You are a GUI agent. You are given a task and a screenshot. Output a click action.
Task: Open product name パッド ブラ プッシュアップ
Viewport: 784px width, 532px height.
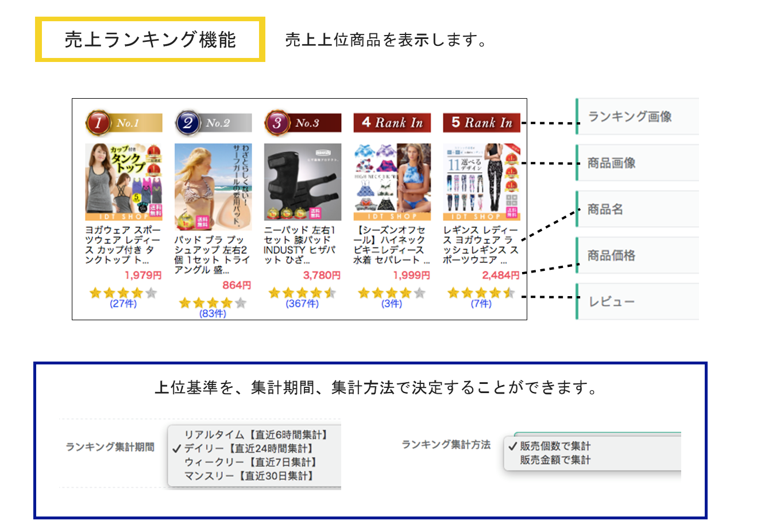point(212,255)
